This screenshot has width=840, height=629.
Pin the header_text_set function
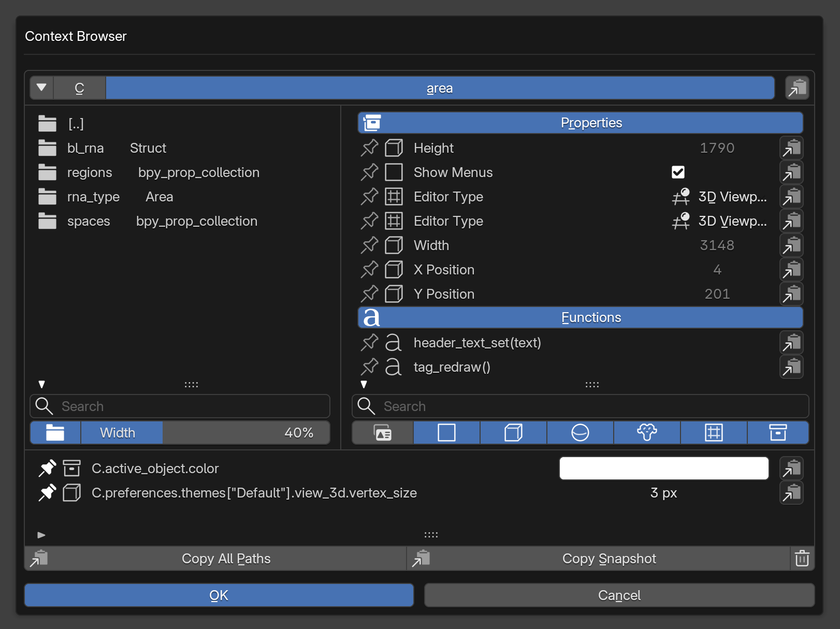point(370,343)
